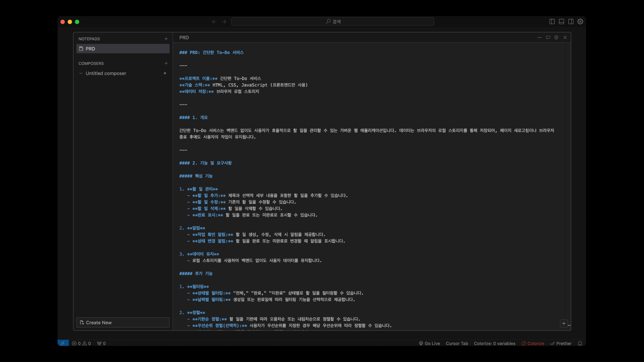Screen dimensions: 644x362
Task: Add a new notepad with plus
Action: point(166,39)
